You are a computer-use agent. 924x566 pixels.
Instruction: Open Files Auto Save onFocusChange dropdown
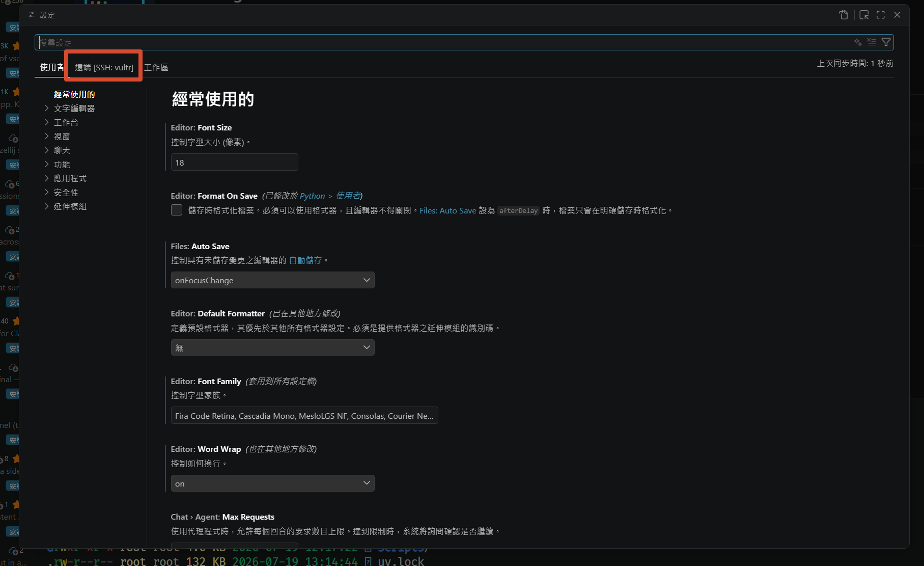[x=272, y=280]
